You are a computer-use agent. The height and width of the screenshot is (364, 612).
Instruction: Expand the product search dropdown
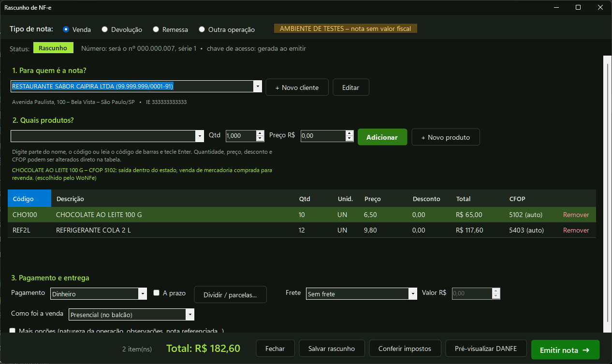coord(200,136)
